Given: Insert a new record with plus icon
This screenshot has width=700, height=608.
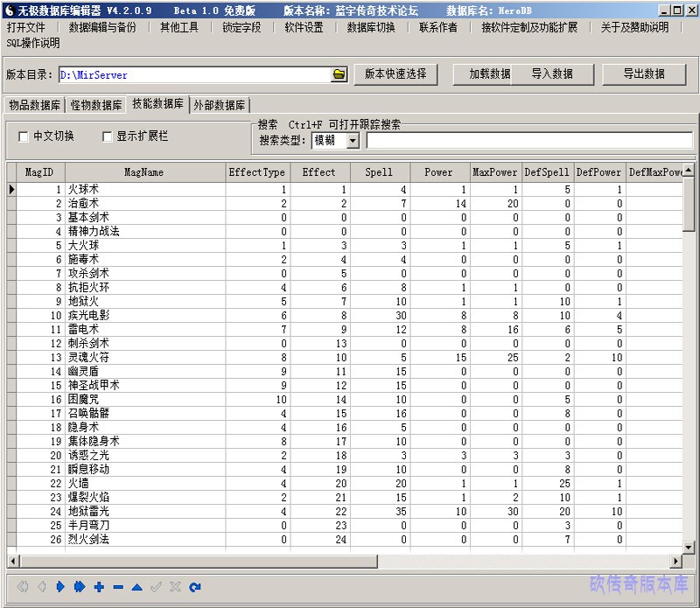Looking at the screenshot, I should tap(99, 587).
